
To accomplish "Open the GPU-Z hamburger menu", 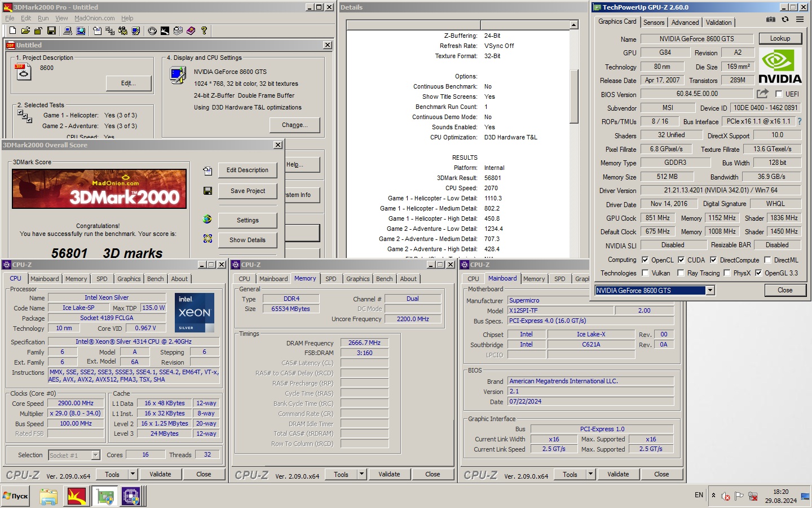I will 800,20.
